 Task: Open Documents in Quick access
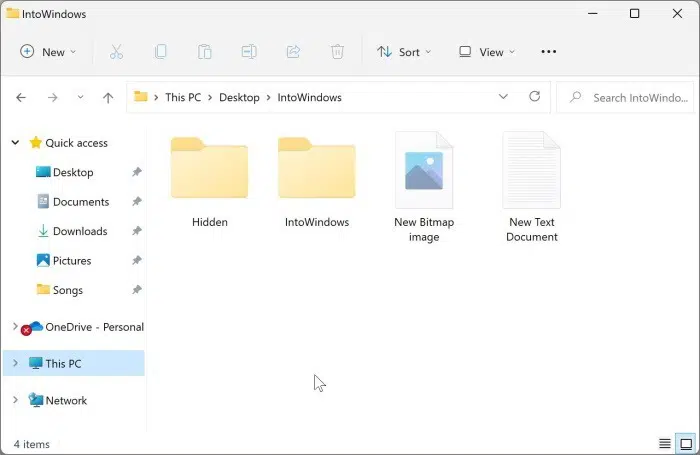tap(81, 201)
